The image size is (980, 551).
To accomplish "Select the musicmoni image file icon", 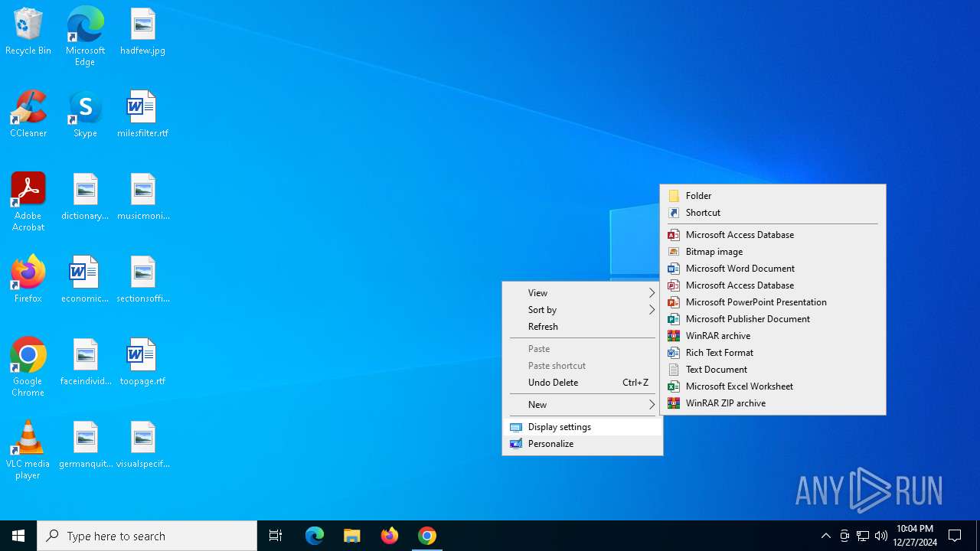I will tap(142, 197).
